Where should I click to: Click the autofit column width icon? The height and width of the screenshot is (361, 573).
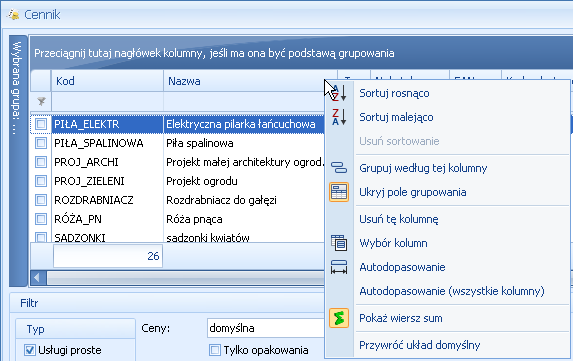tap(339, 267)
